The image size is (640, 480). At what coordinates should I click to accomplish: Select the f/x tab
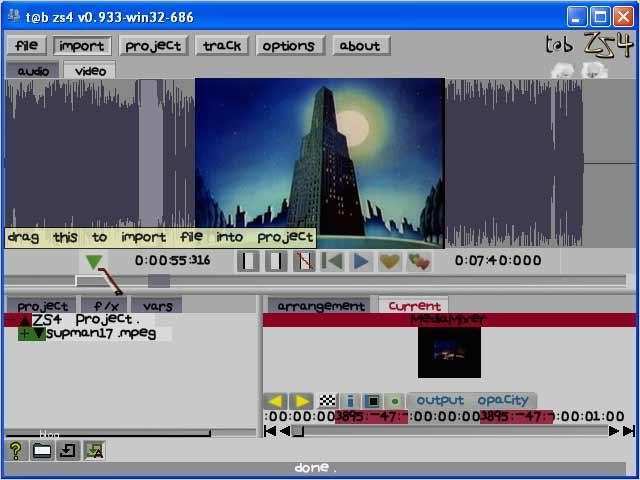pos(106,305)
